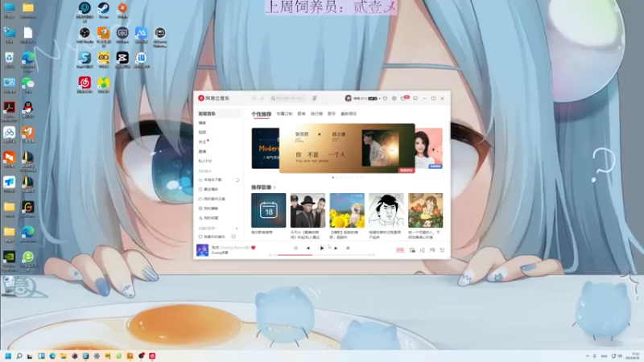Open the liked music playlist in sidebar

click(213, 237)
